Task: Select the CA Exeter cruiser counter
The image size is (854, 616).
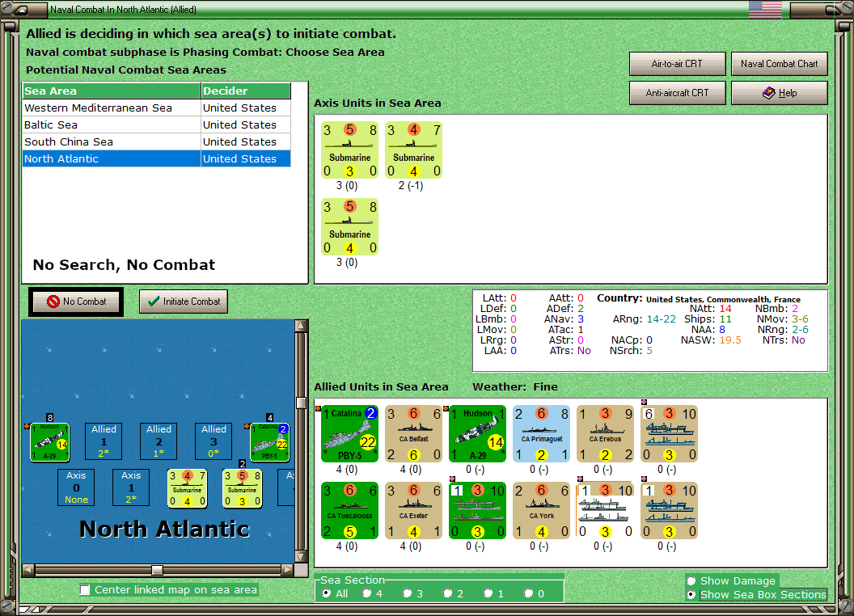Action: (x=413, y=510)
